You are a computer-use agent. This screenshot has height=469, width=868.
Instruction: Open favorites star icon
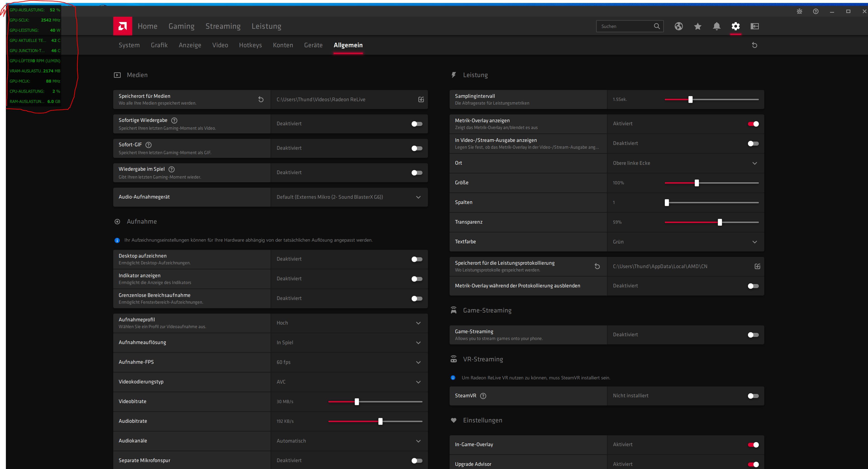tap(698, 26)
